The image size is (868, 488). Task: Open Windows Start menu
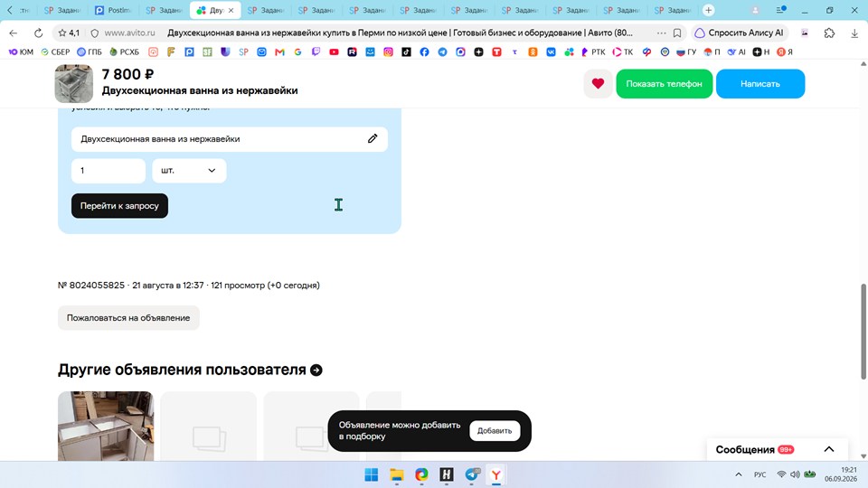(372, 474)
